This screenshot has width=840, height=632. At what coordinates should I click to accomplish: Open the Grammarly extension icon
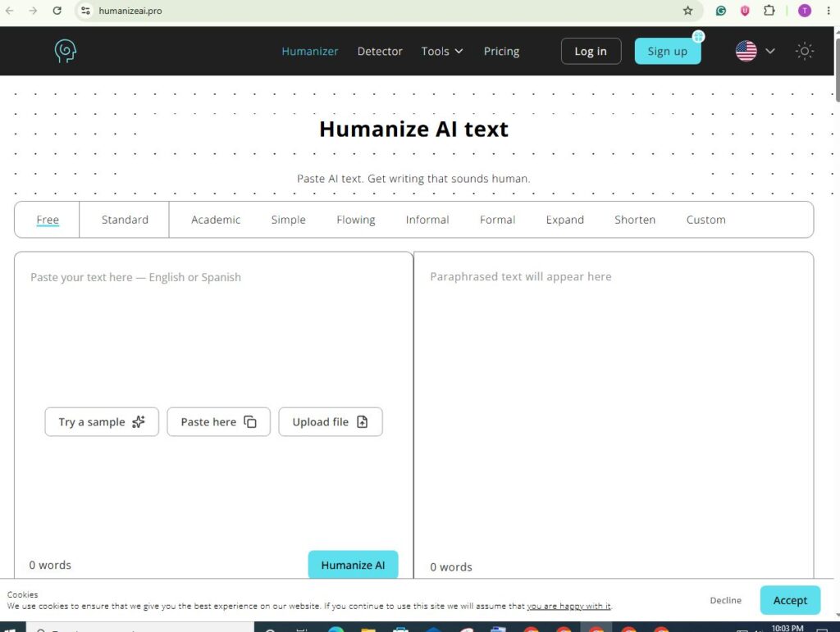point(721,11)
